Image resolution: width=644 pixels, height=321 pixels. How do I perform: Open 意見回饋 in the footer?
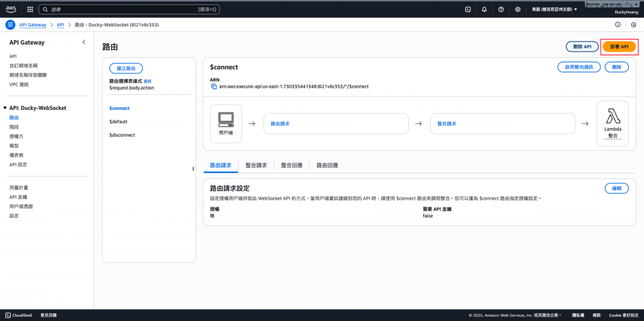coord(48,315)
